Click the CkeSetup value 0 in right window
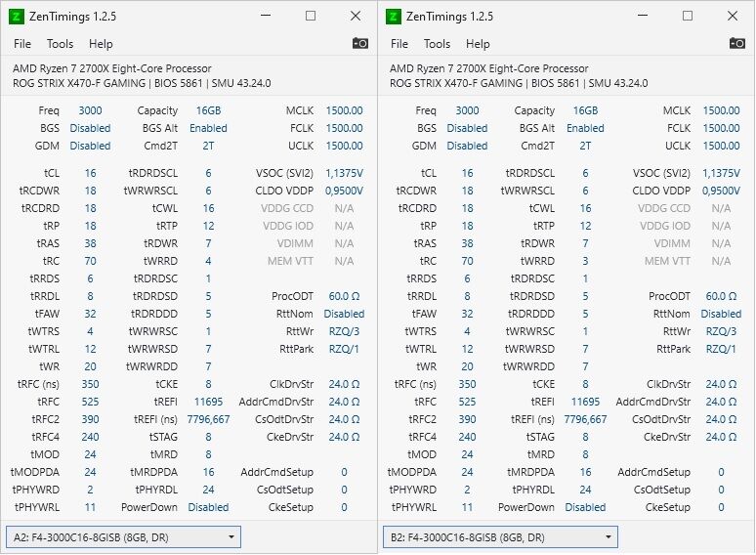756x555 pixels. tap(721, 507)
